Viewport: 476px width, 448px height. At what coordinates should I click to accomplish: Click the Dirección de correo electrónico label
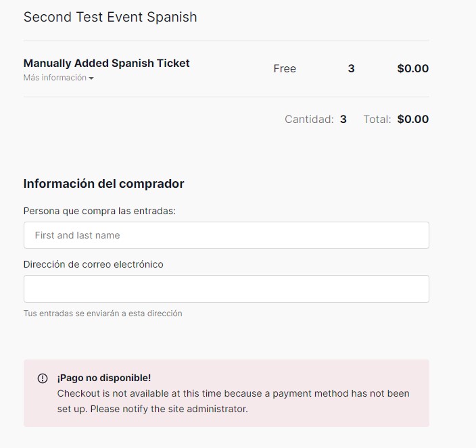tap(93, 264)
